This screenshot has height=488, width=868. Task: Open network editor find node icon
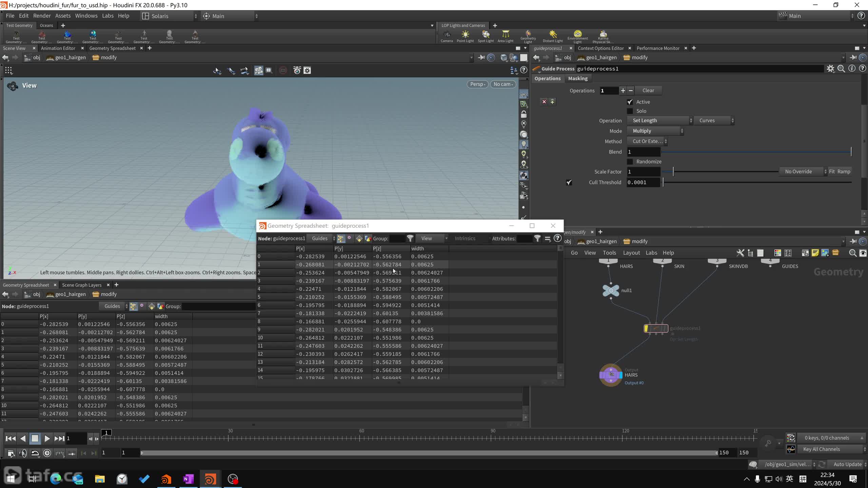(x=852, y=253)
